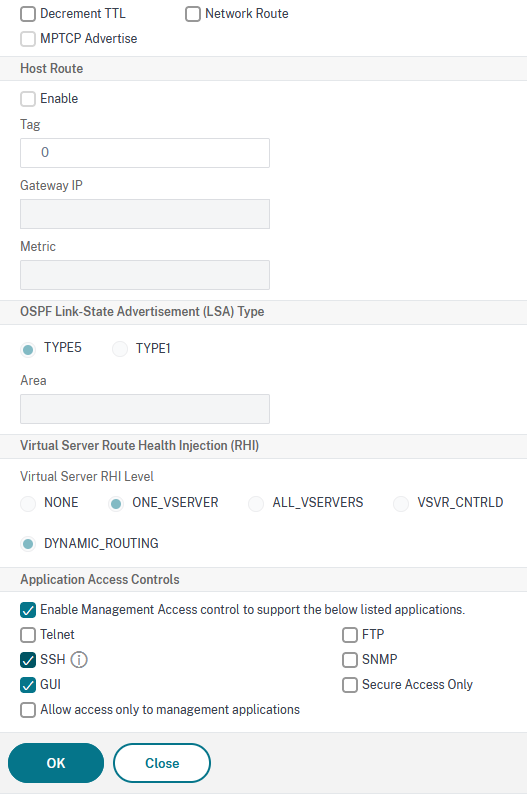Select the TYPE5 LSA radio button
527x795 pixels.
[x=28, y=349]
